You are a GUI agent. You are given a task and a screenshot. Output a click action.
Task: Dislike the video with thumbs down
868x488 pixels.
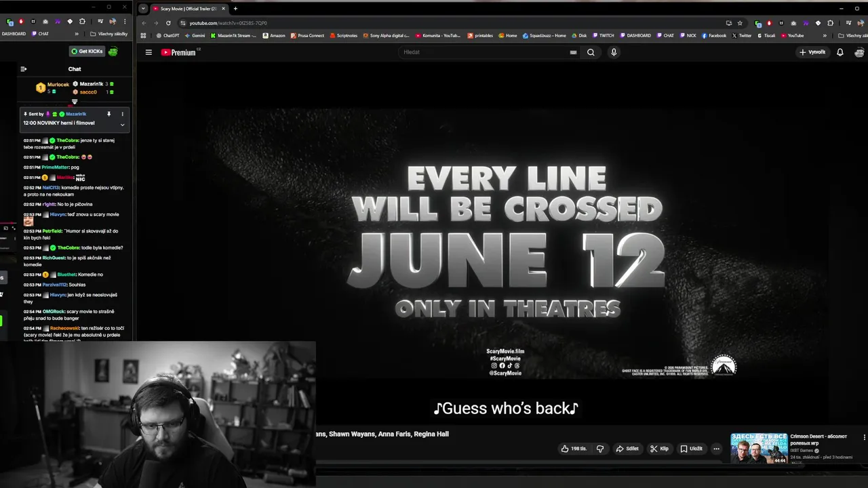click(600, 449)
